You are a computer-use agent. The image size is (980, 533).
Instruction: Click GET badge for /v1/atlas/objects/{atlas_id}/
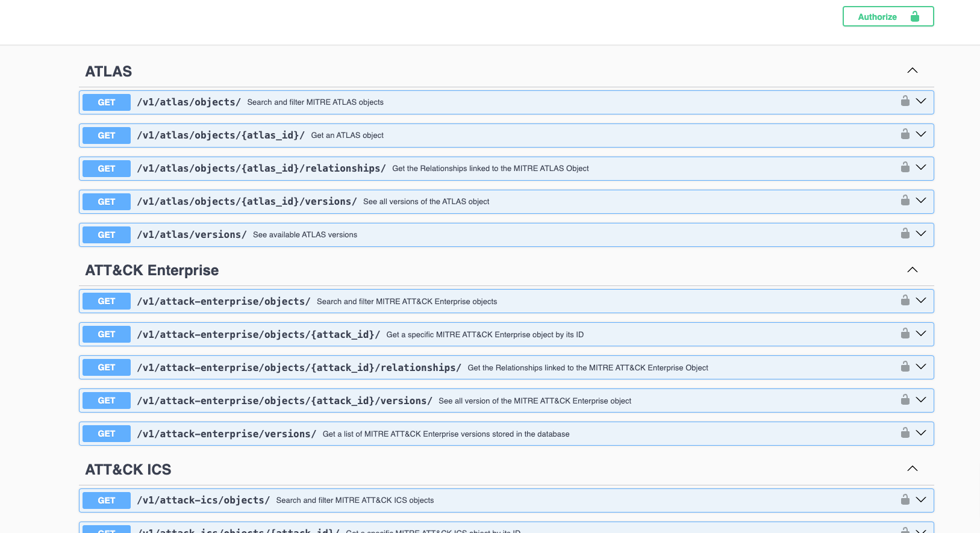pyautogui.click(x=107, y=136)
